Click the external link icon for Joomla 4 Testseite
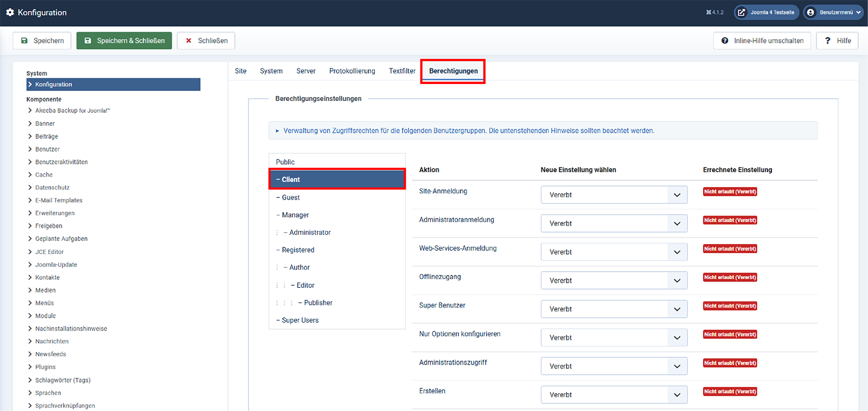The width and height of the screenshot is (868, 411). (742, 12)
